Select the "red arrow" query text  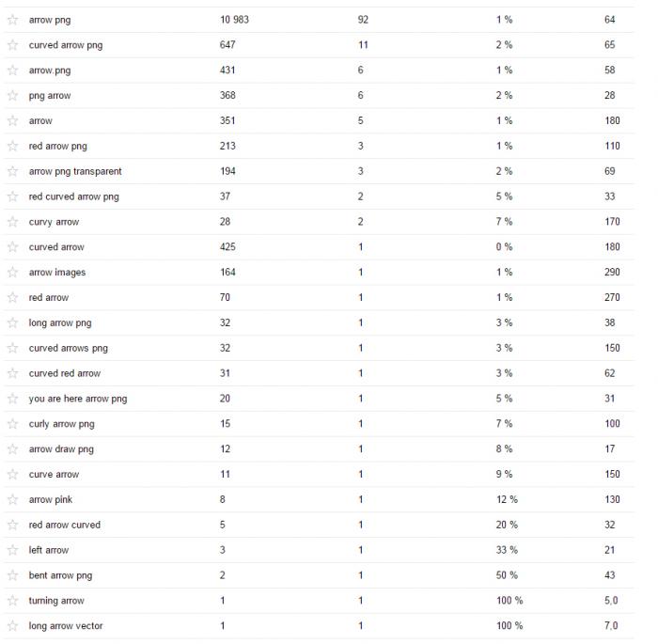(49, 297)
